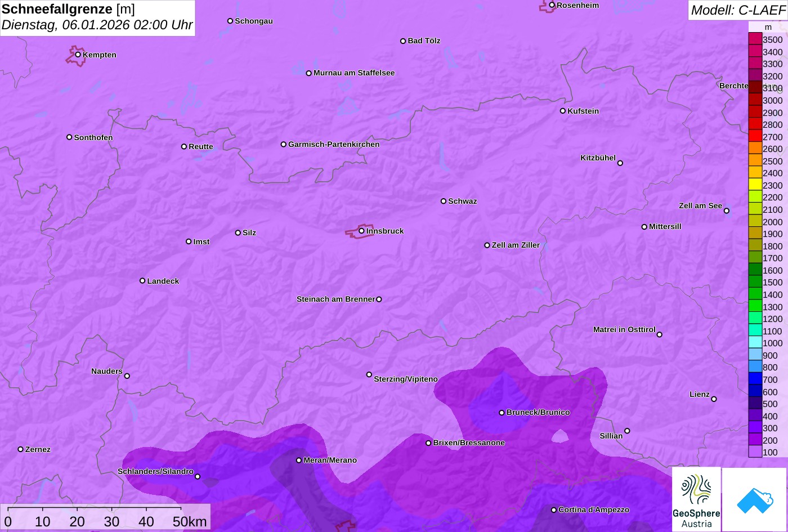Click the Cortina d'Ampezzo marker dot
This screenshot has height=532, width=788.
554,510
